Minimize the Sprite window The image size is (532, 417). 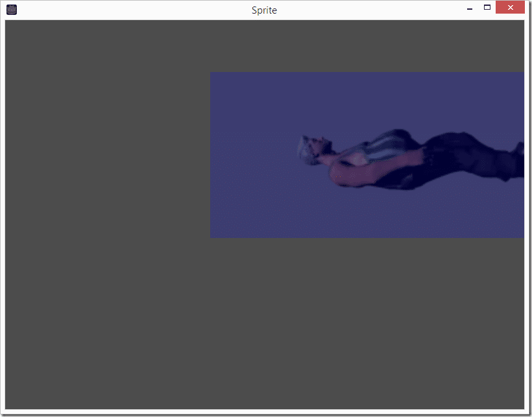470,8
